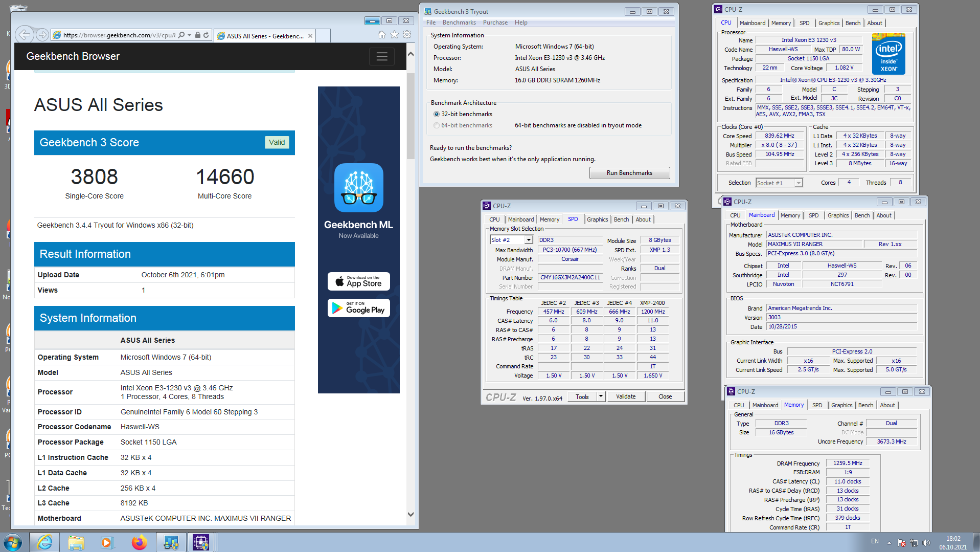Switch to Graphics tab in SPD CPU-Z window
The height and width of the screenshot is (552, 980).
pyautogui.click(x=597, y=219)
